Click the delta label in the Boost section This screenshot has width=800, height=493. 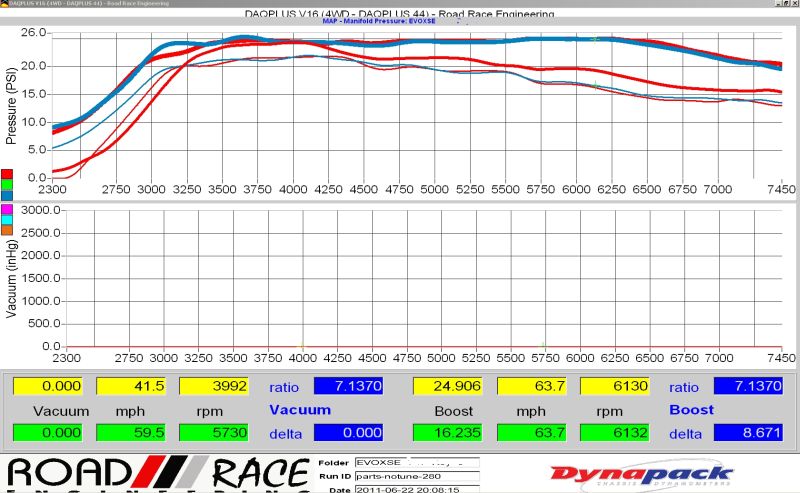(x=685, y=434)
